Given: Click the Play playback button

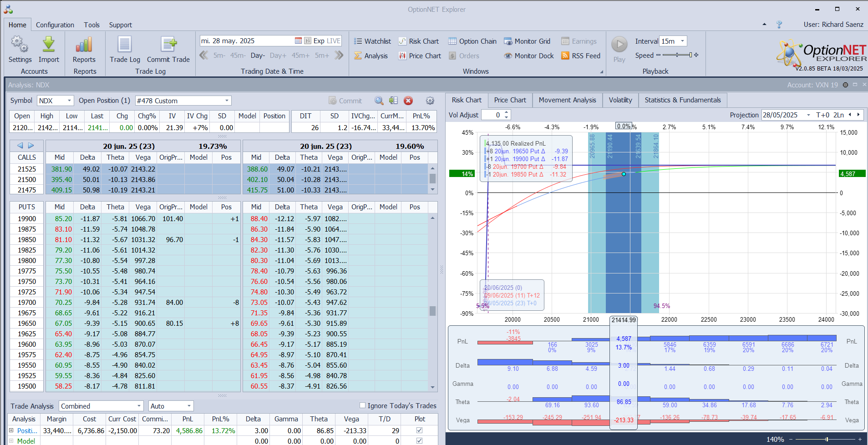Looking at the screenshot, I should (619, 45).
